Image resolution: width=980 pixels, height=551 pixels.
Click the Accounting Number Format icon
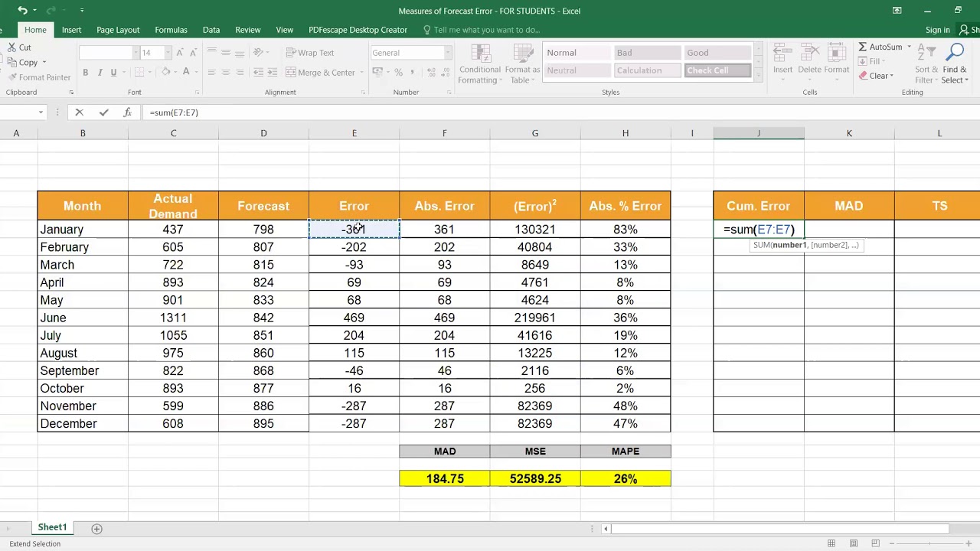coord(376,73)
